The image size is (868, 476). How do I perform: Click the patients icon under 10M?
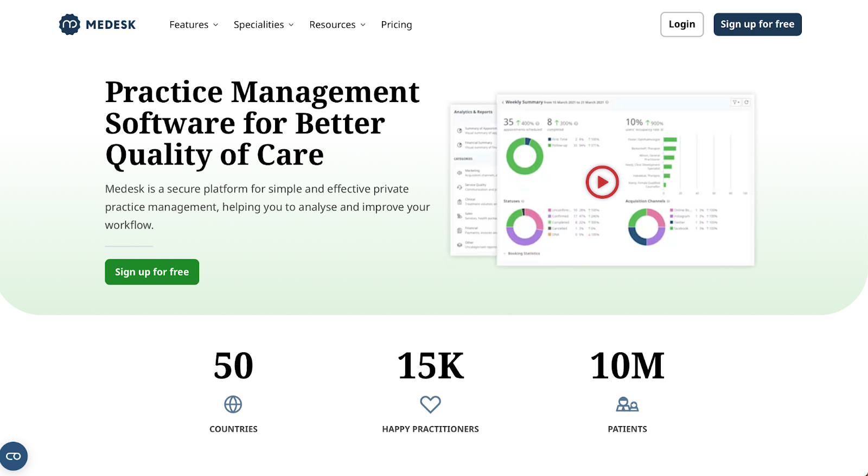click(x=627, y=404)
